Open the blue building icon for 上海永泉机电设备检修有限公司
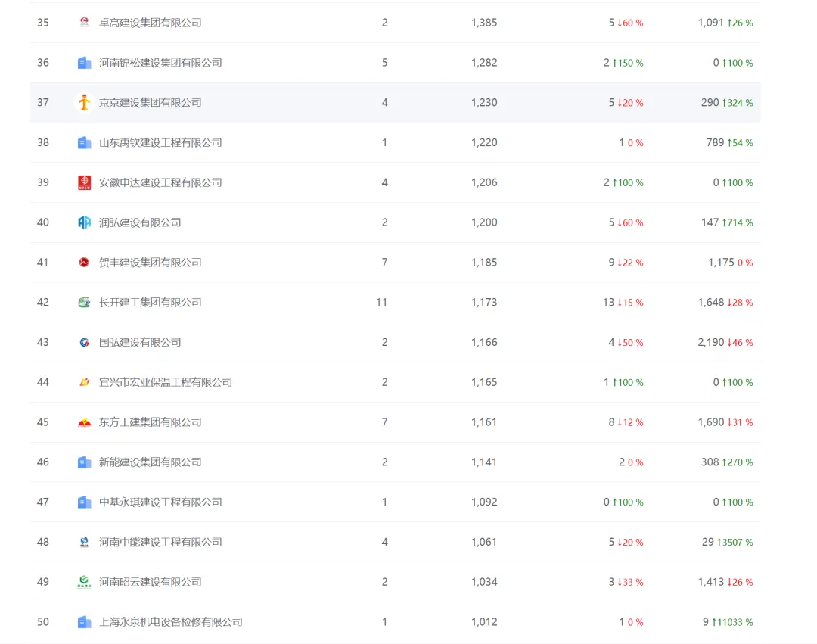 coord(84,621)
